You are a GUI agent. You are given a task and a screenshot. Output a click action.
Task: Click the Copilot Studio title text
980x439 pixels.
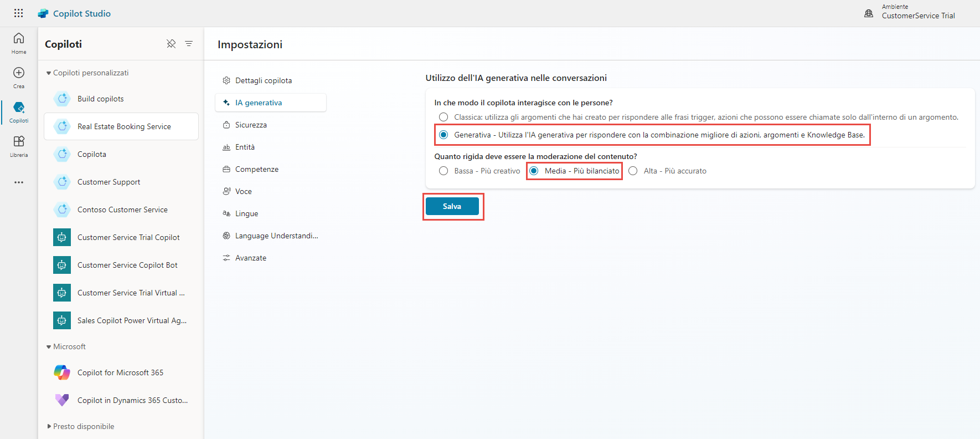pyautogui.click(x=82, y=13)
